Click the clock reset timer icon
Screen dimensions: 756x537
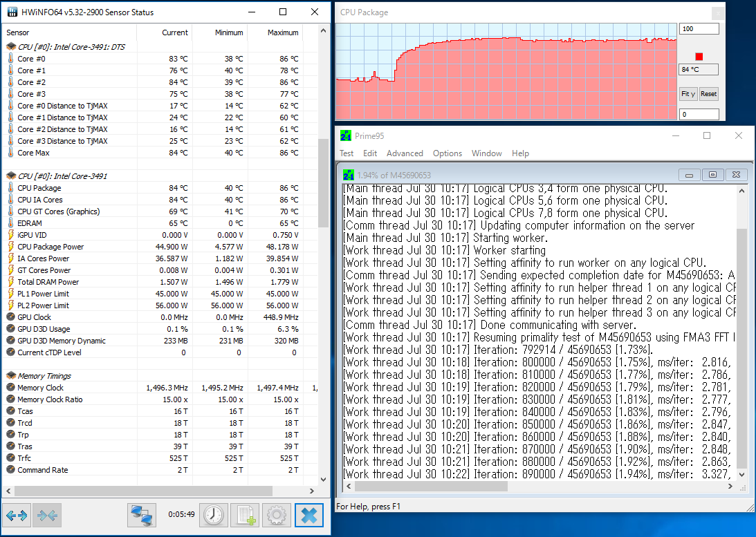coord(214,516)
